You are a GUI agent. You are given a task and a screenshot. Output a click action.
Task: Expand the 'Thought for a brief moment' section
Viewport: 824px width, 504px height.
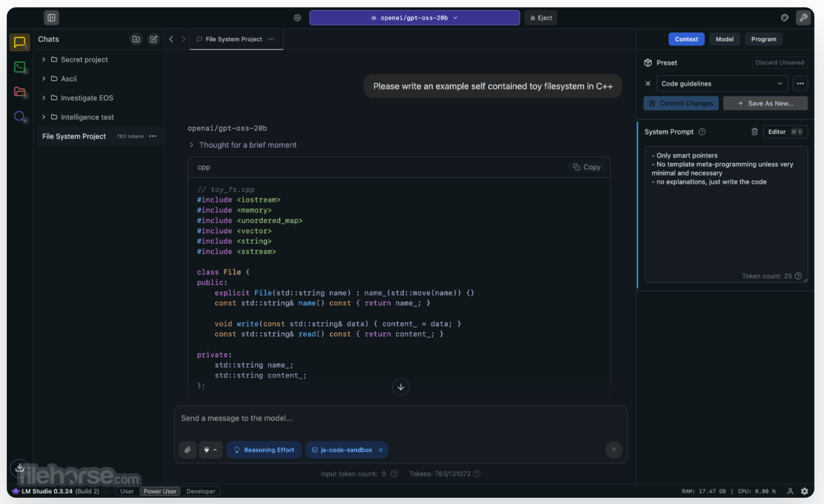tap(243, 145)
